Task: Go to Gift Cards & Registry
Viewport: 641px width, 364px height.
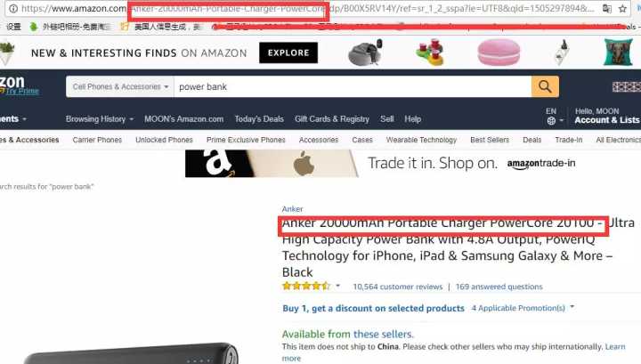Action: [x=332, y=119]
